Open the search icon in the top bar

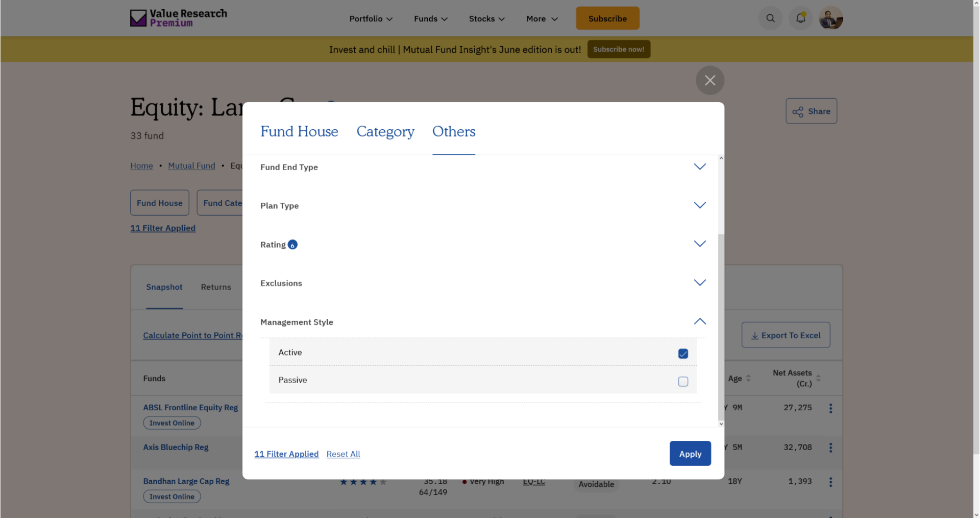point(770,18)
